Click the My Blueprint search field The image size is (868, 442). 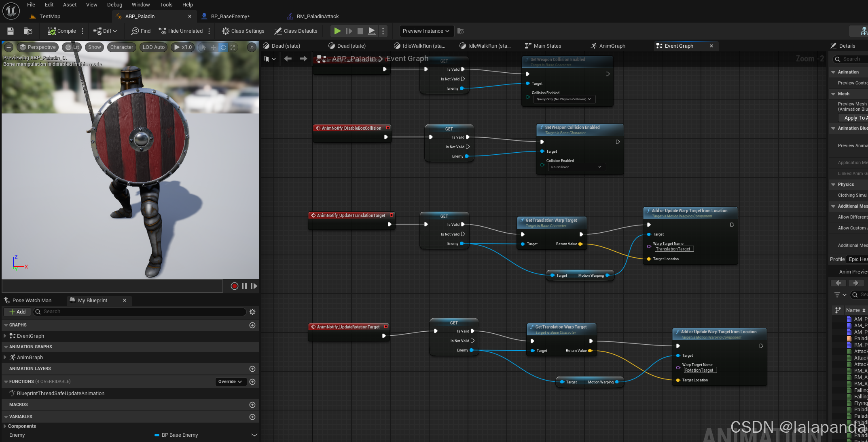coord(142,312)
